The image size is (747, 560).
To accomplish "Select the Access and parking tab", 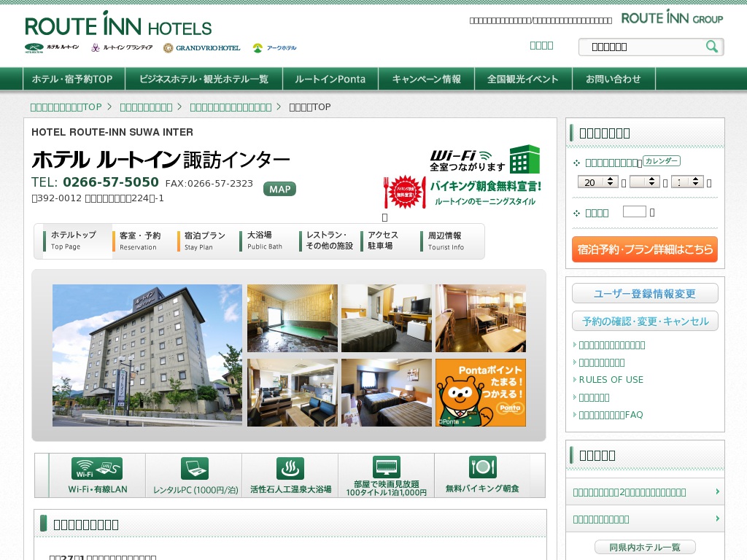I will (389, 241).
